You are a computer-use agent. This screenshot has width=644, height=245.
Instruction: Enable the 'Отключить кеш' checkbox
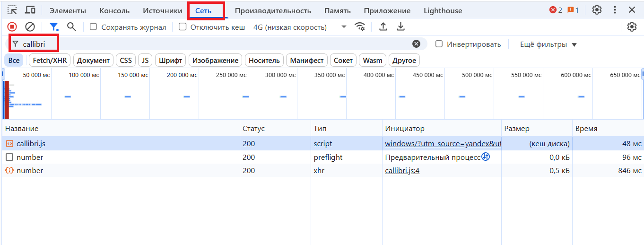[183, 27]
